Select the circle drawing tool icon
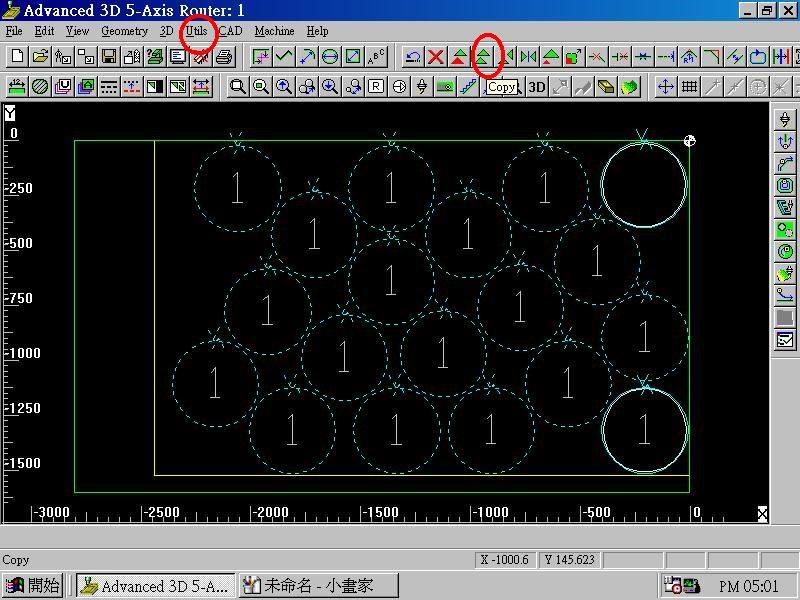This screenshot has width=800, height=600. (x=330, y=56)
